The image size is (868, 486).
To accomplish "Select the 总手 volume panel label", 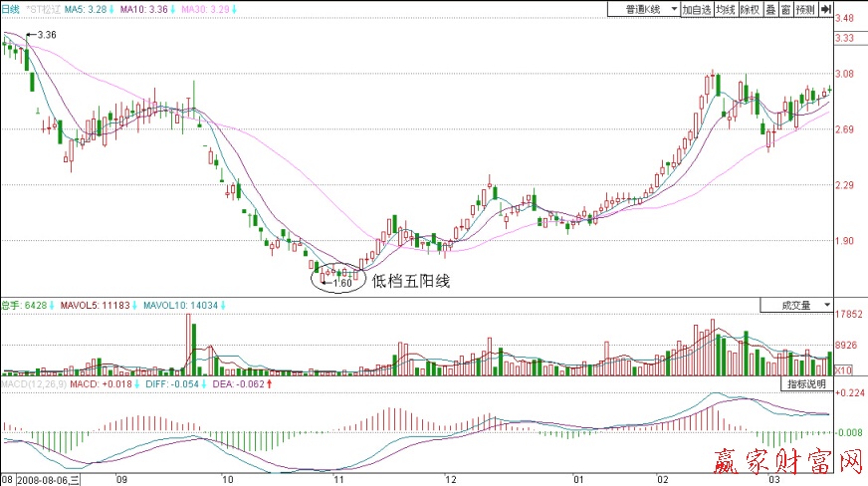I will click(x=10, y=306).
